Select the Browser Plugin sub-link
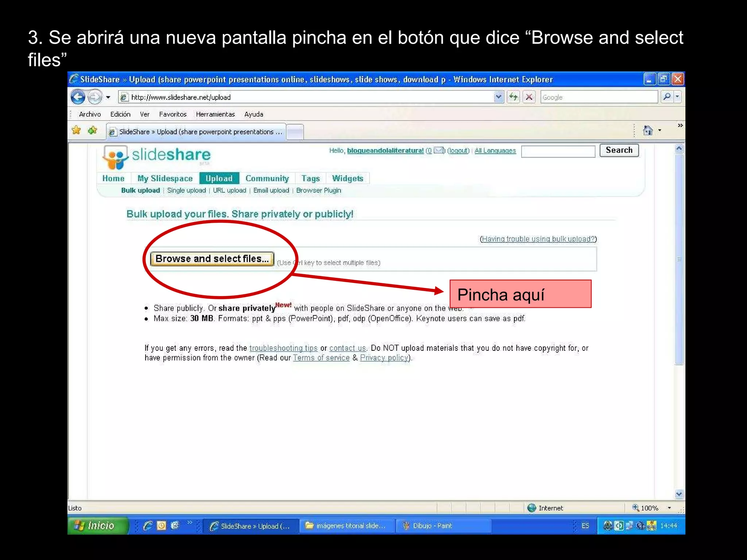Image resolution: width=747 pixels, height=560 pixels. point(318,190)
